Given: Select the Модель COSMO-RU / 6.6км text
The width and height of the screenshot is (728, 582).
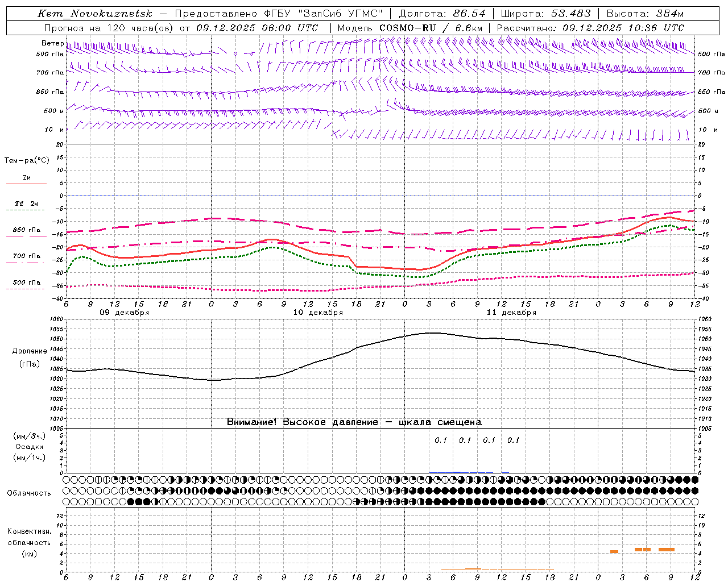Looking at the screenshot, I should click(410, 28).
